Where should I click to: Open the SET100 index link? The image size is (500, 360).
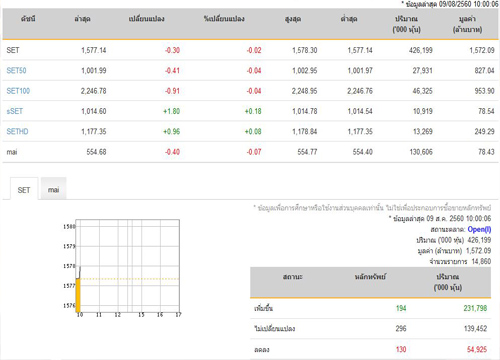(18, 91)
